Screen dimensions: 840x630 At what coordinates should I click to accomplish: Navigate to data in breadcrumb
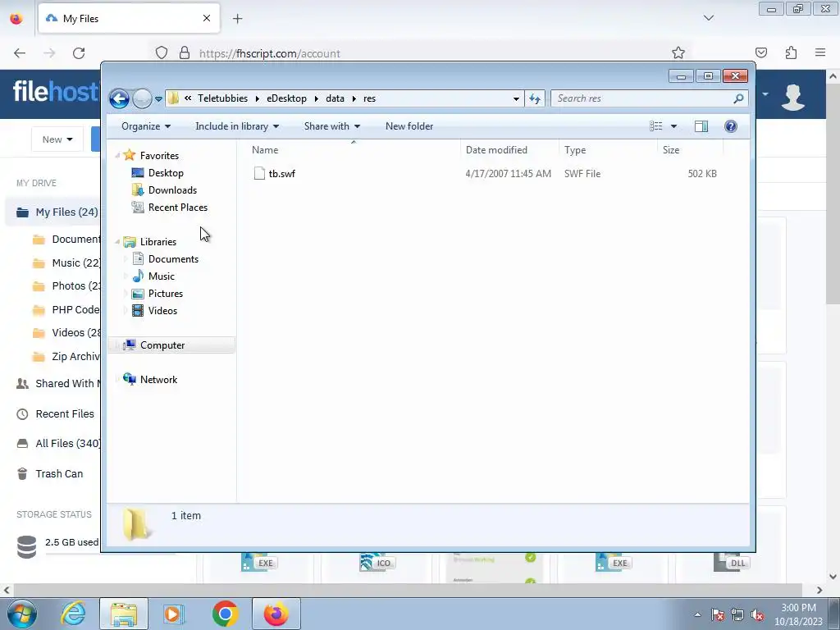coord(335,98)
